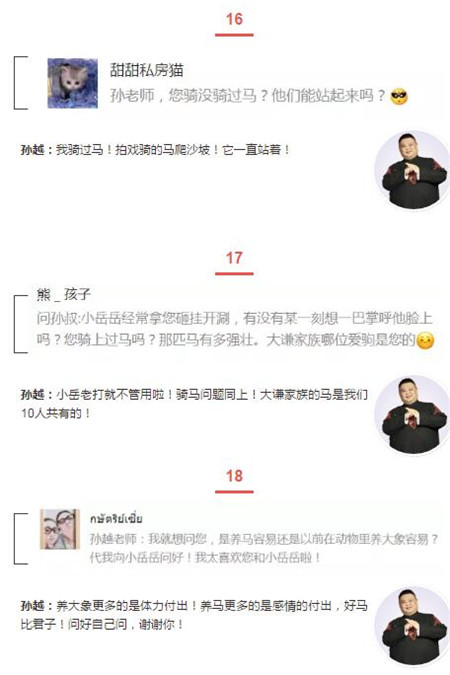Click Sun Yue's portrait beside answer 18

tap(413, 626)
